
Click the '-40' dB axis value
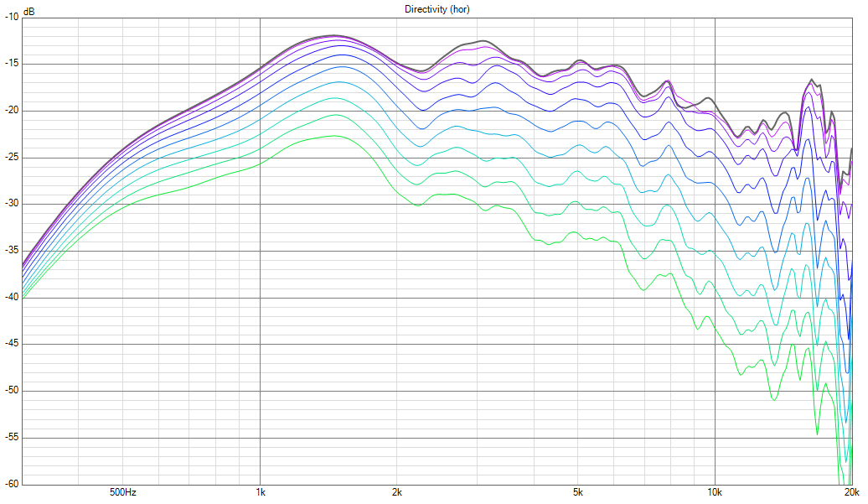point(12,297)
